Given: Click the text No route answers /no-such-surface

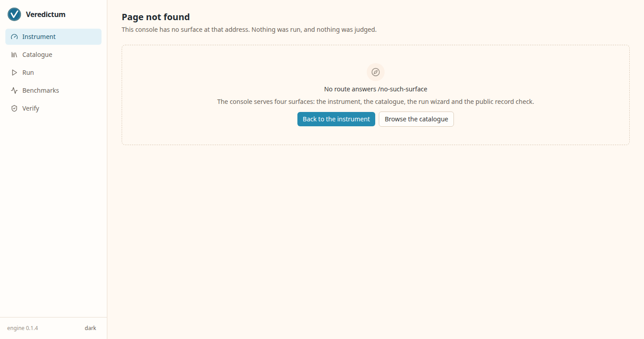Looking at the screenshot, I should (376, 89).
